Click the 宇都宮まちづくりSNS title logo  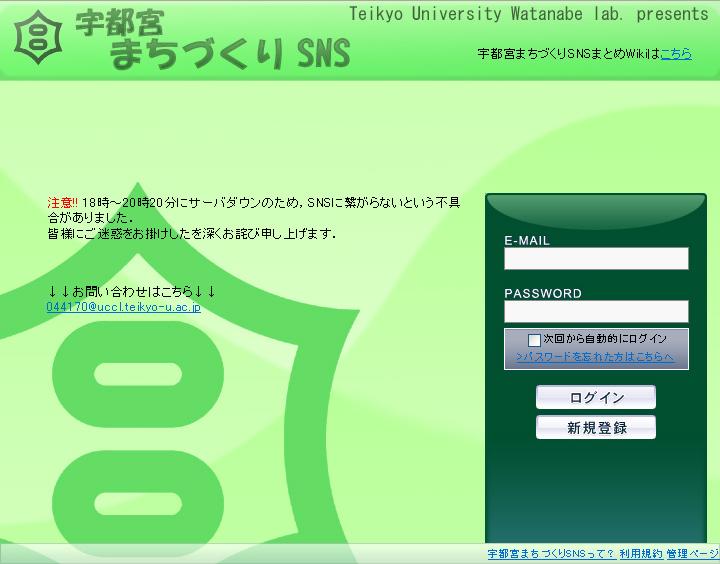[213, 40]
